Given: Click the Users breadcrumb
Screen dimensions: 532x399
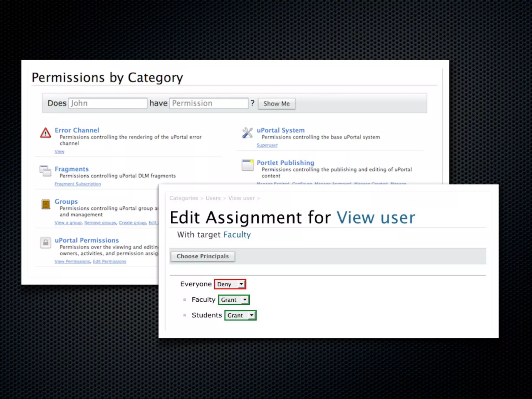Looking at the screenshot, I should point(213,198).
